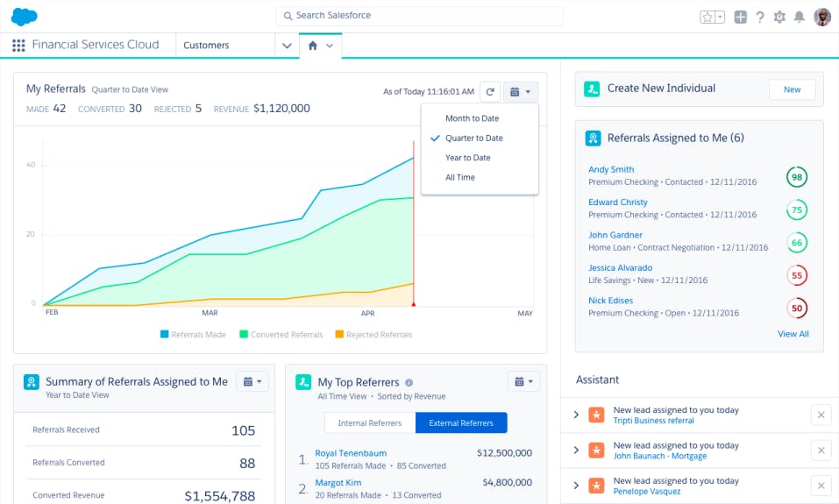Click the score 75 badge for Edward Christy
839x504 pixels.
(797, 209)
